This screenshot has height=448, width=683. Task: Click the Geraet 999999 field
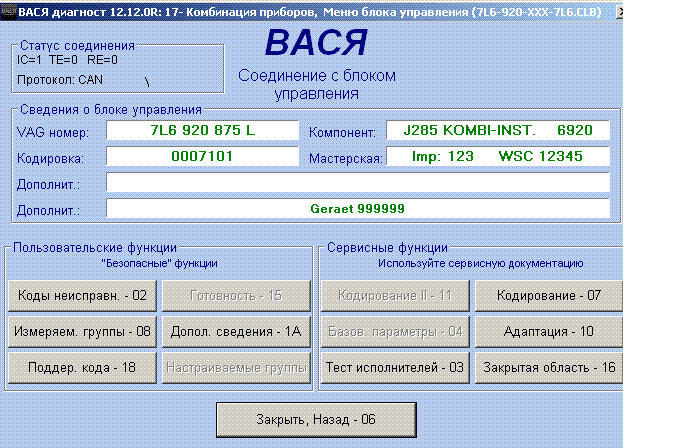pyautogui.click(x=358, y=209)
